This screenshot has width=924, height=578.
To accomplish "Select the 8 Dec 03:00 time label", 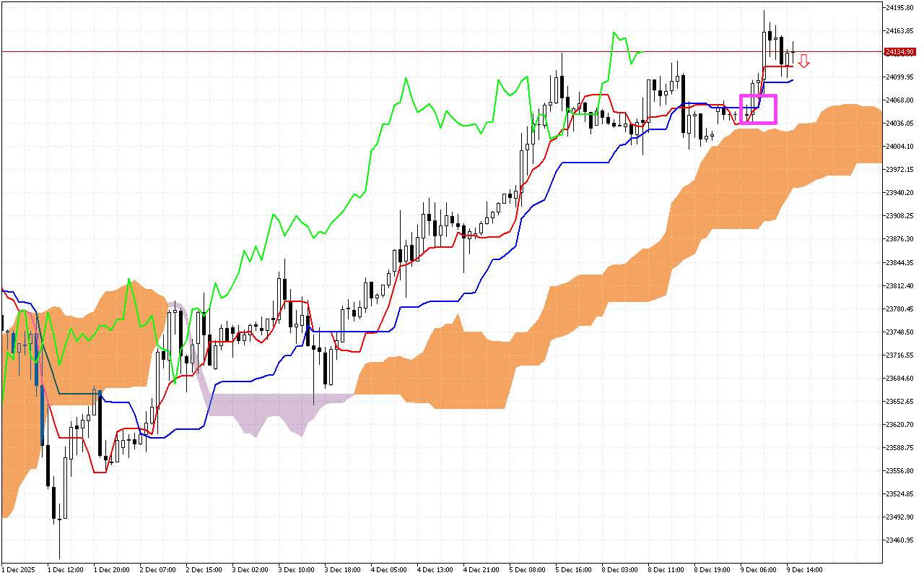I will click(x=619, y=570).
